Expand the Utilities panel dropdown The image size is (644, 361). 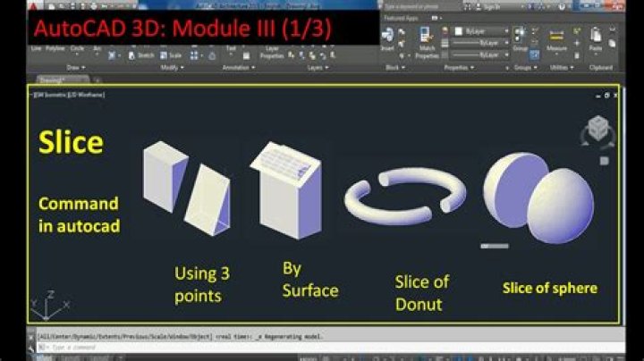pyautogui.click(x=562, y=68)
